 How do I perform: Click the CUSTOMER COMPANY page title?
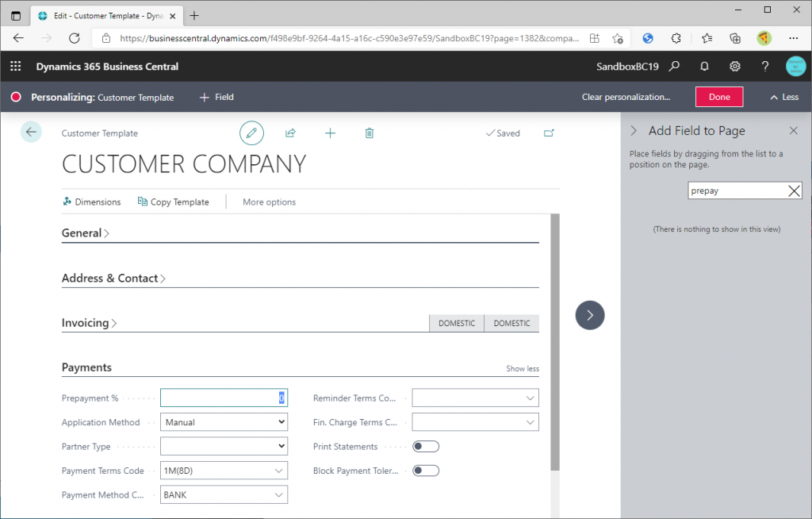tap(184, 164)
